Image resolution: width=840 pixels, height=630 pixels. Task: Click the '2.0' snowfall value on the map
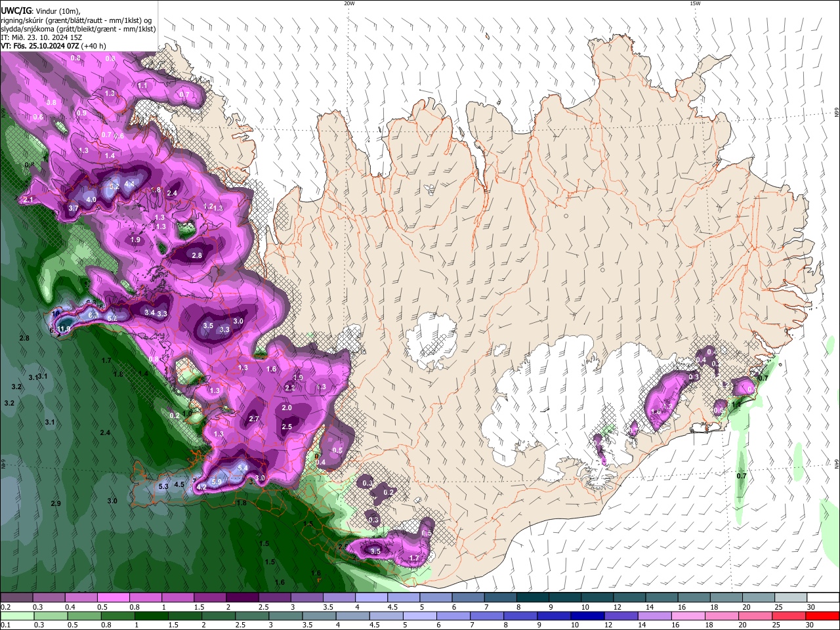click(x=287, y=408)
